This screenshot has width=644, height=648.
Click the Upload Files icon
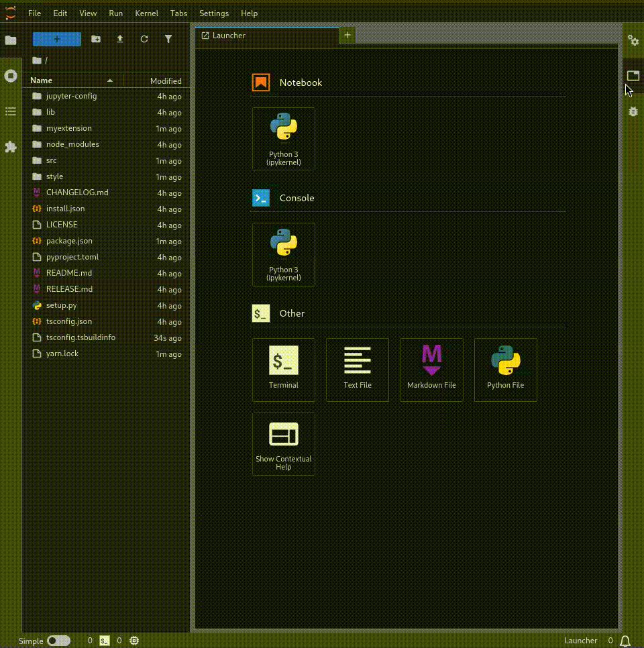(x=120, y=39)
